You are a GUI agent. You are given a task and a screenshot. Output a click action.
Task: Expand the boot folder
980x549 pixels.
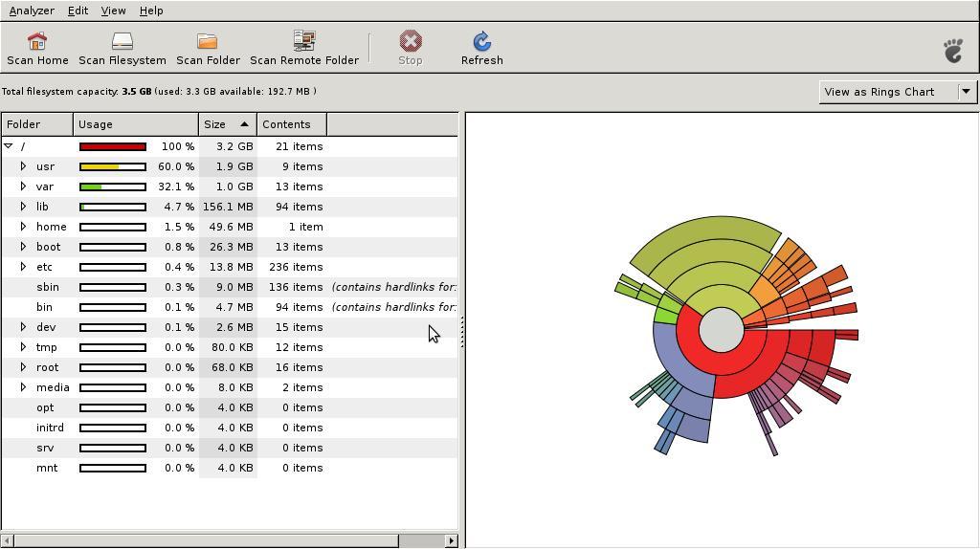pos(23,246)
